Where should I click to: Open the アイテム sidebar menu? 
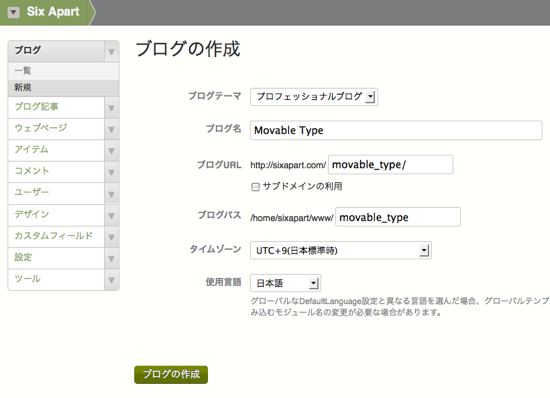56,150
